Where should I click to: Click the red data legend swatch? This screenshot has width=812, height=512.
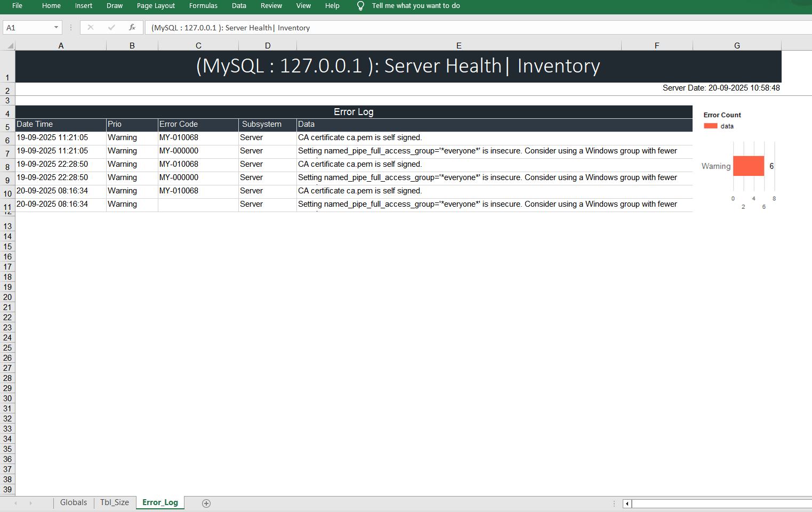710,126
